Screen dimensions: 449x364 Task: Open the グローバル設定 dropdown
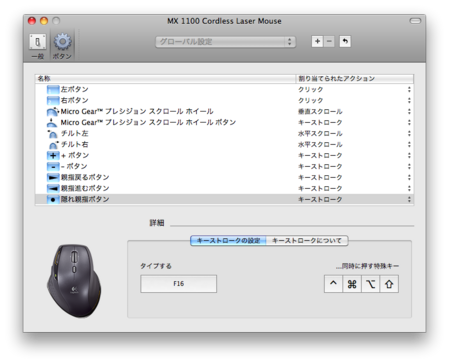(225, 42)
